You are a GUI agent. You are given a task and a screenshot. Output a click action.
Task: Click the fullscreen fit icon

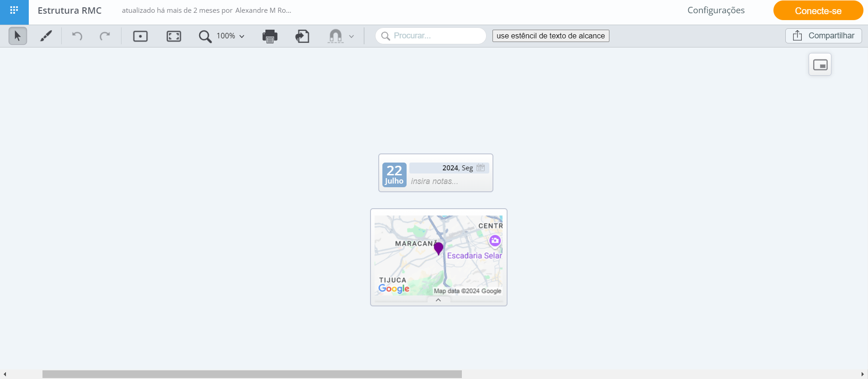pos(174,36)
